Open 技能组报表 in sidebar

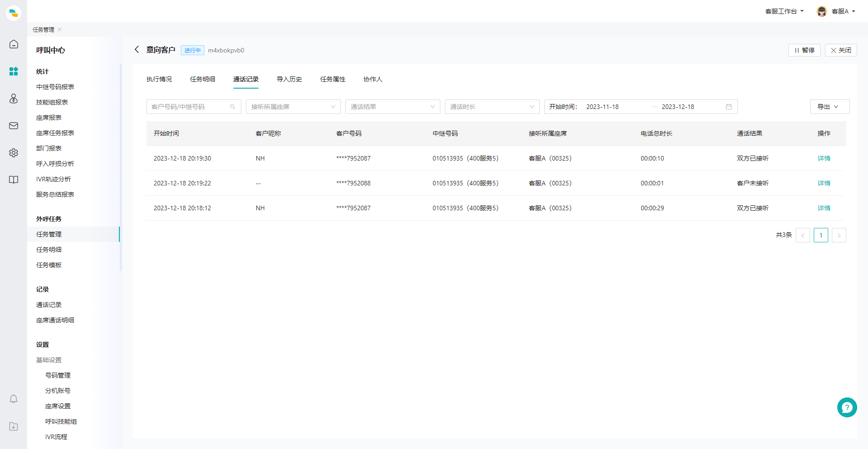pyautogui.click(x=52, y=102)
